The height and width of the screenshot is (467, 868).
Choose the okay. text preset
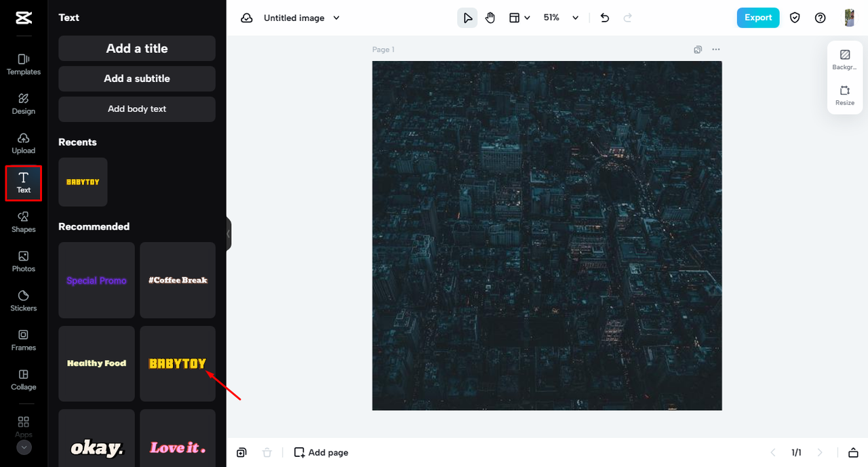point(96,438)
